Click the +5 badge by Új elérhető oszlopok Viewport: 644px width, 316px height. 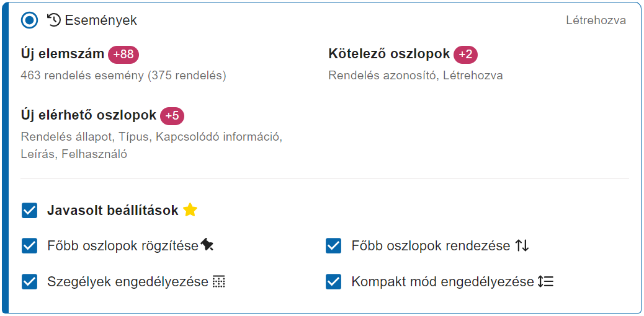pyautogui.click(x=172, y=116)
